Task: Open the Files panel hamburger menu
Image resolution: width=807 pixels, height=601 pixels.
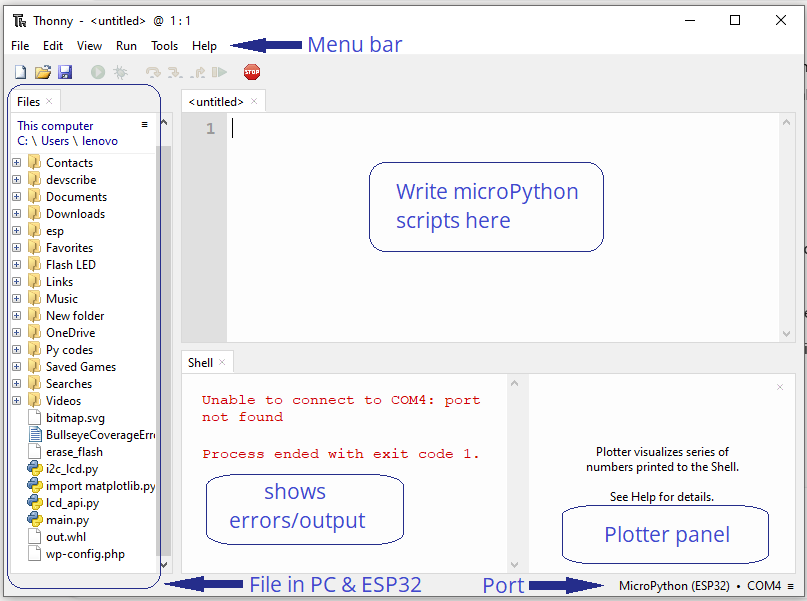Action: pyautogui.click(x=145, y=124)
